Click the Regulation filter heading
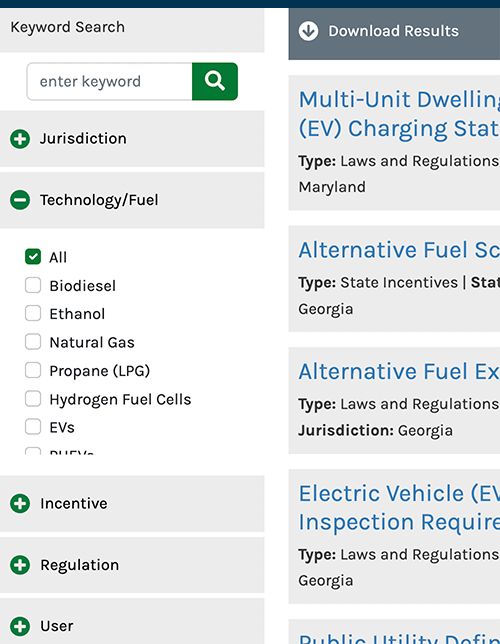 [x=79, y=565]
